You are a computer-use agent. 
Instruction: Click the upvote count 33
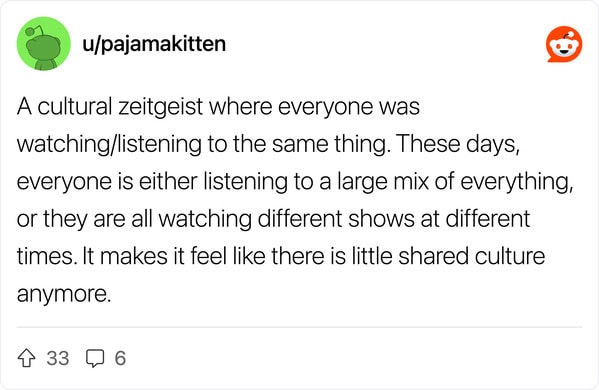pos(58,358)
